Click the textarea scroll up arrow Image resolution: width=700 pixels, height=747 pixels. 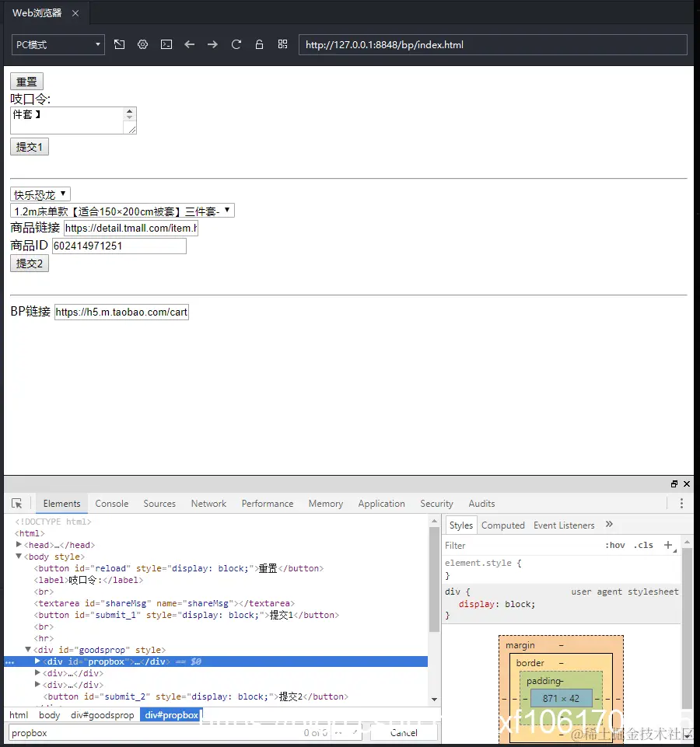tap(129, 111)
